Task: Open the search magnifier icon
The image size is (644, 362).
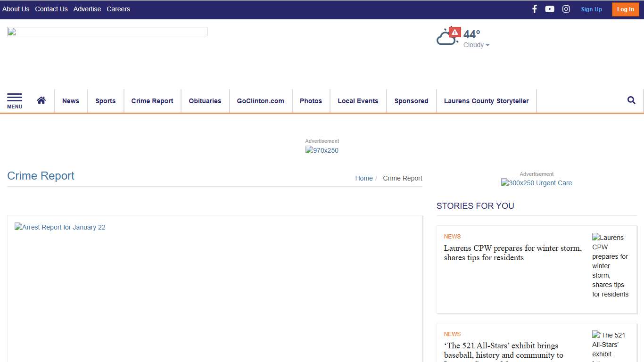Action: [x=631, y=100]
